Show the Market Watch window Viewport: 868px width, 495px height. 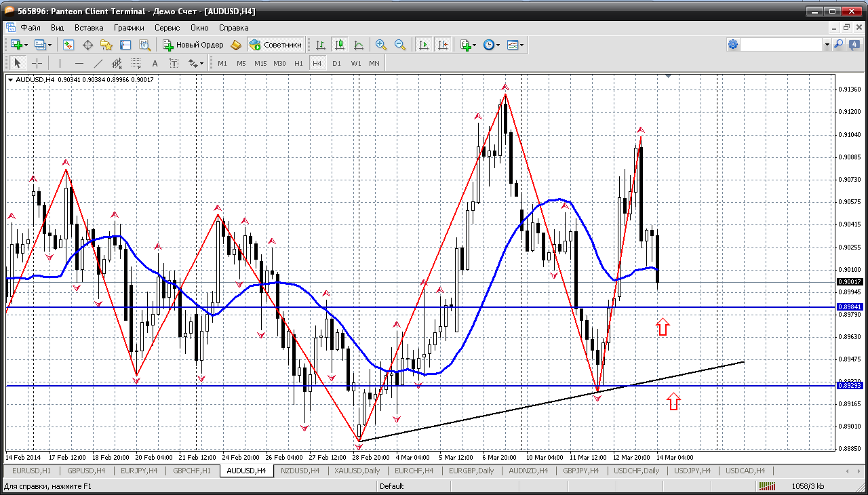pos(68,45)
